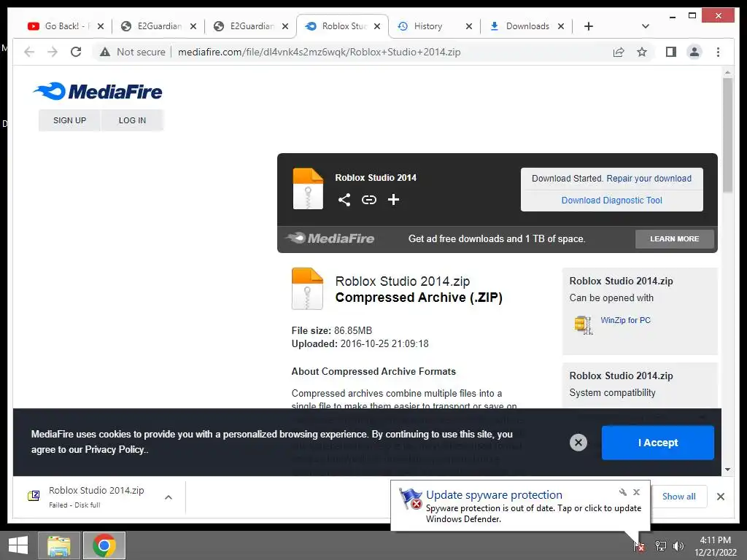This screenshot has height=560, width=747.
Task: Close the History tab
Action: click(469, 26)
